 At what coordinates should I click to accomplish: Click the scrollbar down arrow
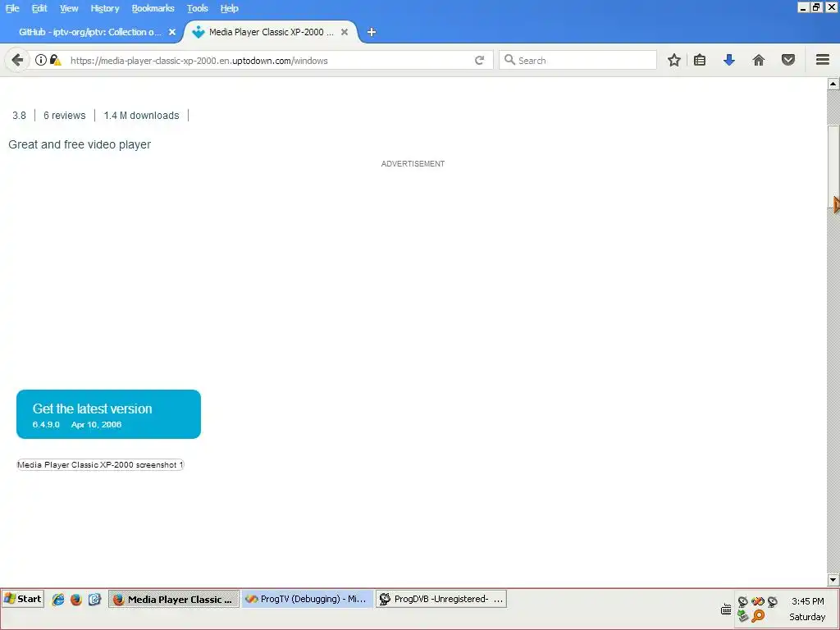point(833,580)
